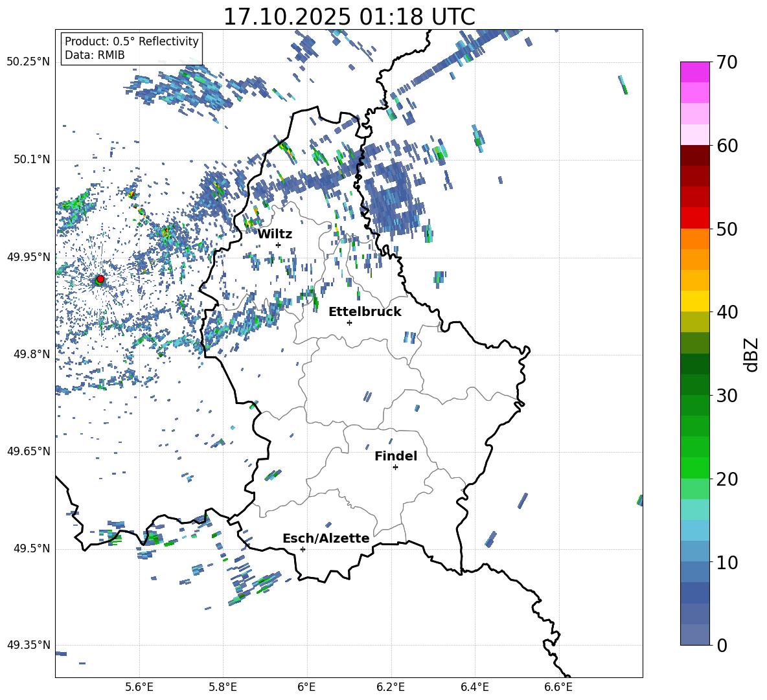Click the 5.8°E longitude tick label
Image resolution: width=767 pixels, height=700 pixels.
(223, 687)
